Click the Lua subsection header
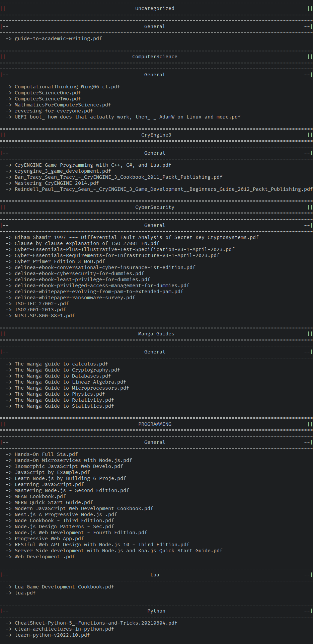This screenshot has width=313, height=644. click(155, 575)
